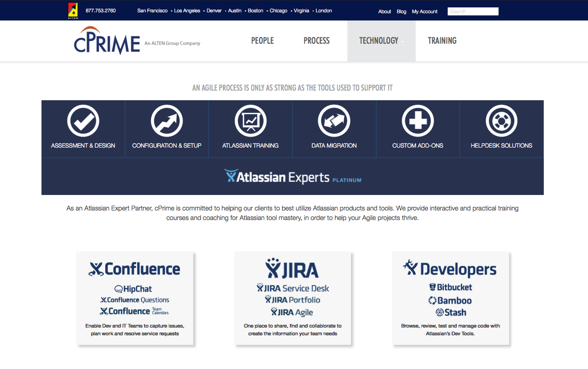588x369 pixels.
Task: Open the JIRA Portfolio logo
Action: 293,300
